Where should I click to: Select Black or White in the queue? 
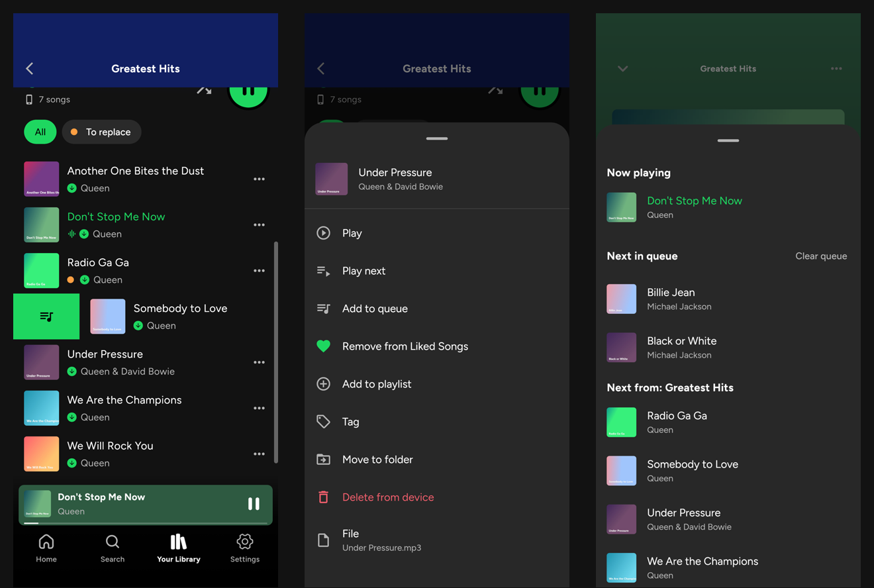[x=728, y=348]
